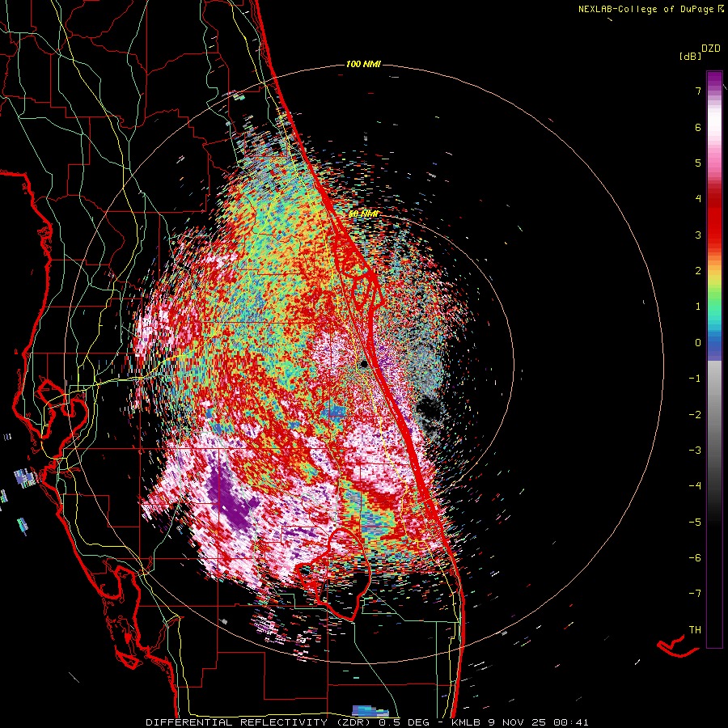Click the black radar site dot at center
The image size is (728, 728).
(364, 363)
